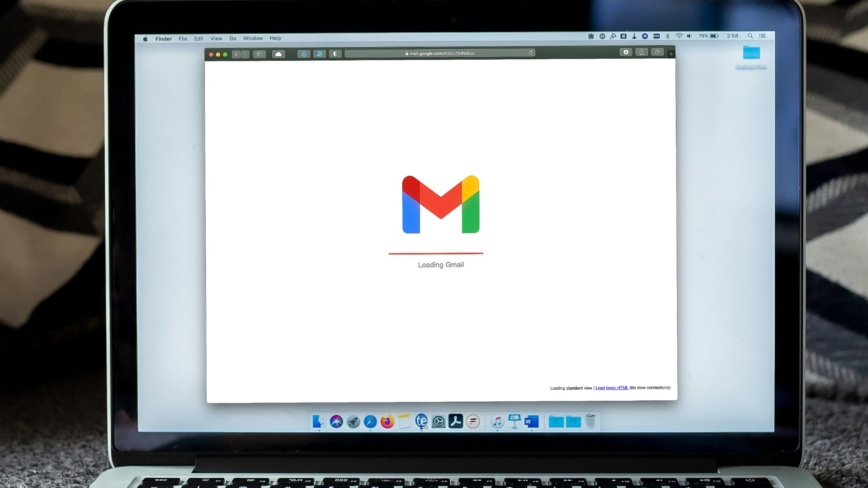Viewport: 868px width, 488px height.
Task: Open a new tab with plus button
Action: pyautogui.click(x=671, y=54)
